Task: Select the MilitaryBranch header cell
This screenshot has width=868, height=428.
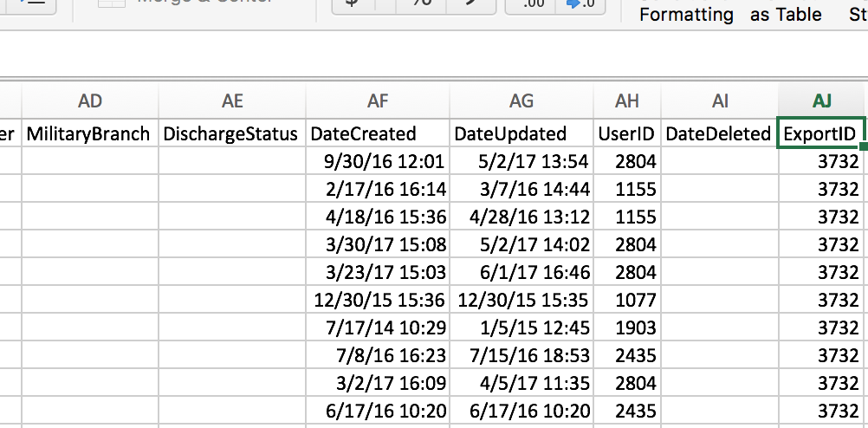Action: coord(89,133)
